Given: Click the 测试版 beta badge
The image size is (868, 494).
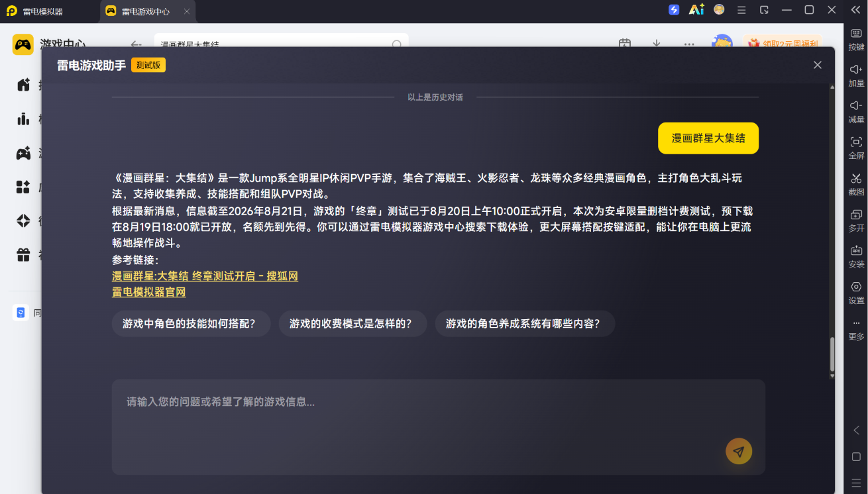Looking at the screenshot, I should click(148, 65).
